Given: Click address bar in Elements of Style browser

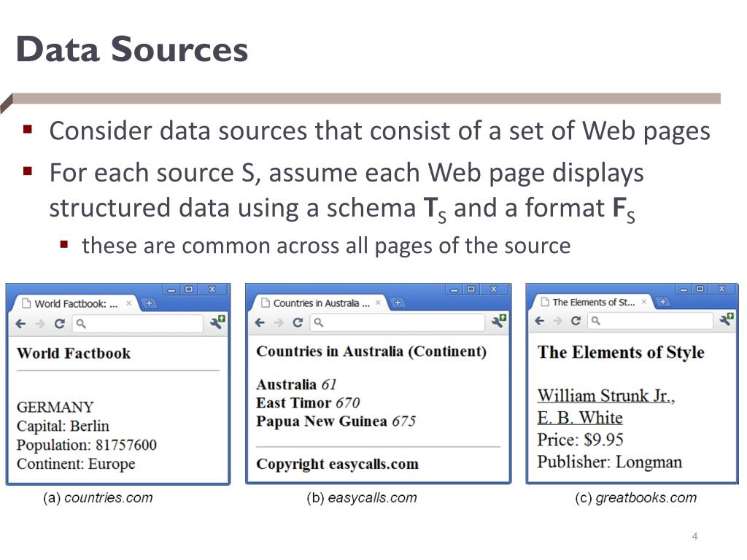Looking at the screenshot, I should pos(650,321).
